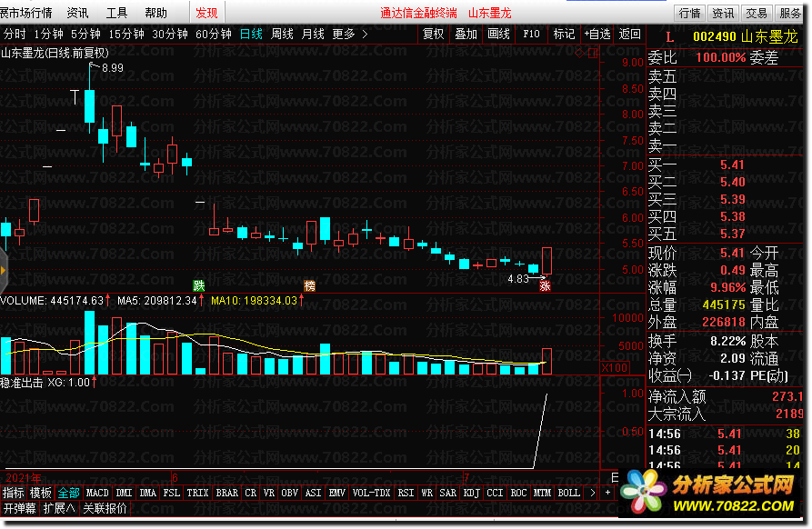Switch to the 1分钟 chart
The height and width of the screenshot is (529, 812).
click(49, 35)
